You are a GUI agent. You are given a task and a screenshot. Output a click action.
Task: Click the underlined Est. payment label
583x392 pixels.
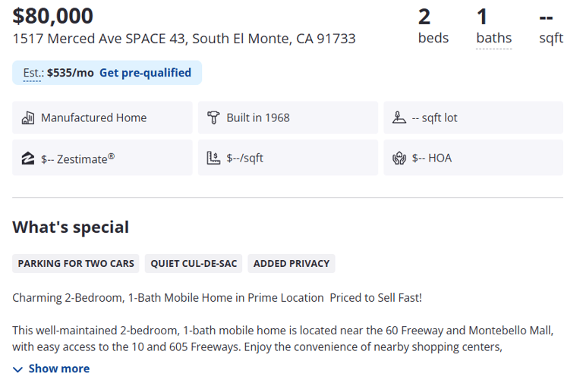[32, 73]
